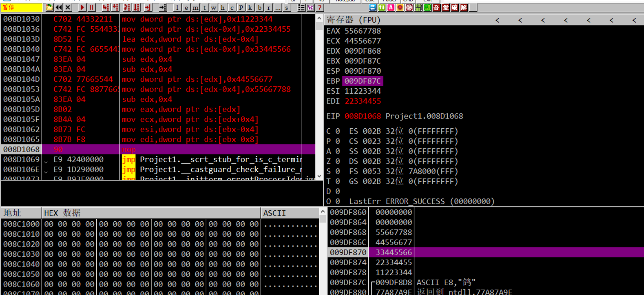This screenshot has width=644, height=295.
Task: Click the 'HEX 数据' dump column header
Action: [151, 213]
